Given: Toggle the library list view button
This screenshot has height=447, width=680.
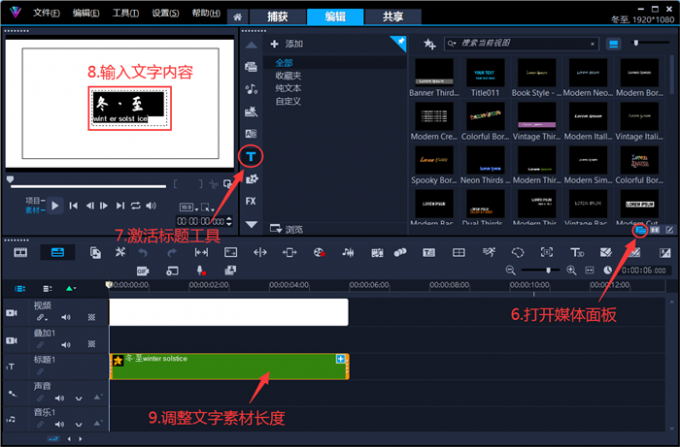Looking at the screenshot, I should coord(613,44).
